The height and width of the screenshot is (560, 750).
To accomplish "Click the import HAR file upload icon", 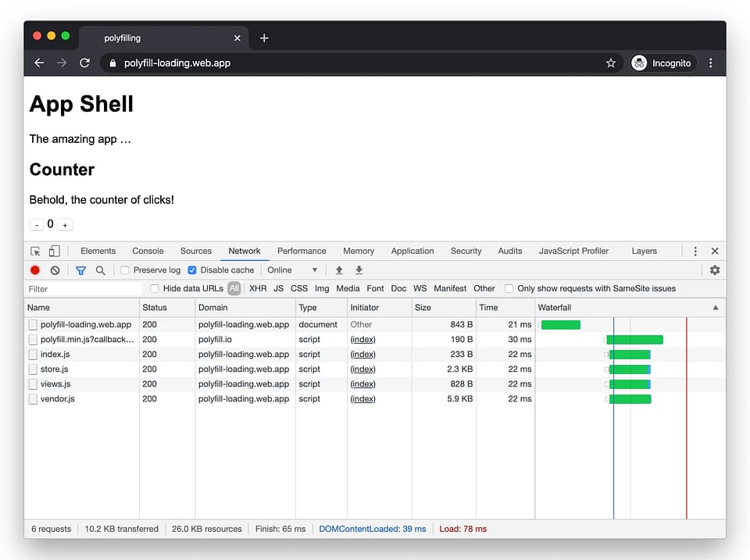I will [339, 270].
